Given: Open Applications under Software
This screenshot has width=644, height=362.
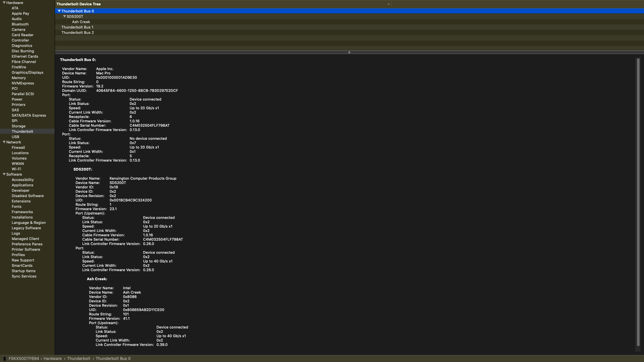Looking at the screenshot, I should [x=22, y=185].
